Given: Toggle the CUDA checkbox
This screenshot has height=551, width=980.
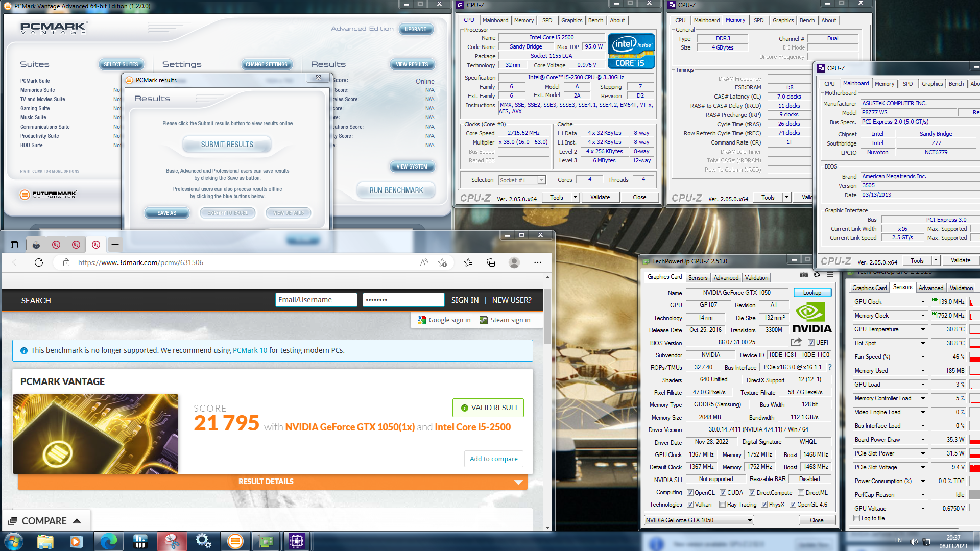Looking at the screenshot, I should click(723, 493).
